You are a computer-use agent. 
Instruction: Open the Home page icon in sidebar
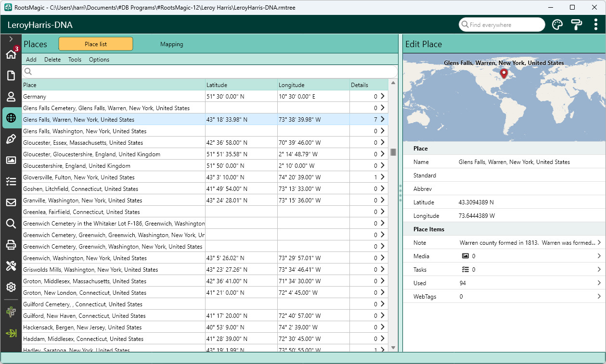[11, 54]
